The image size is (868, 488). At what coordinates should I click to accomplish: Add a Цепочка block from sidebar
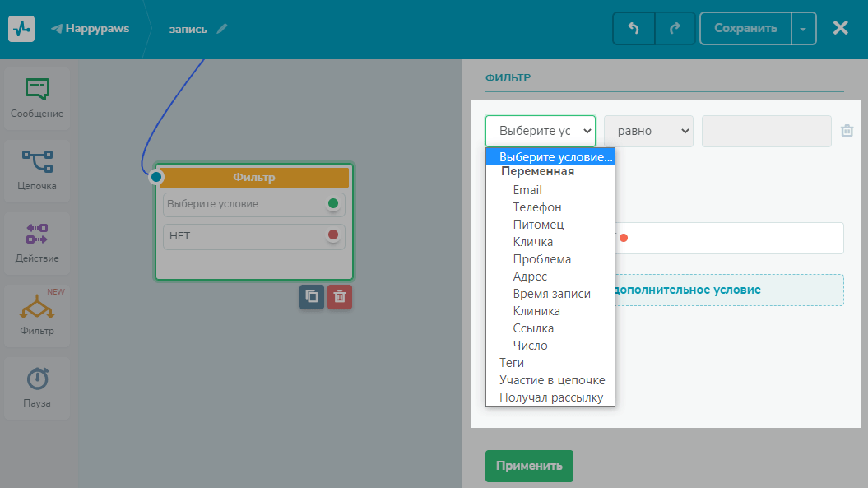[x=37, y=170]
